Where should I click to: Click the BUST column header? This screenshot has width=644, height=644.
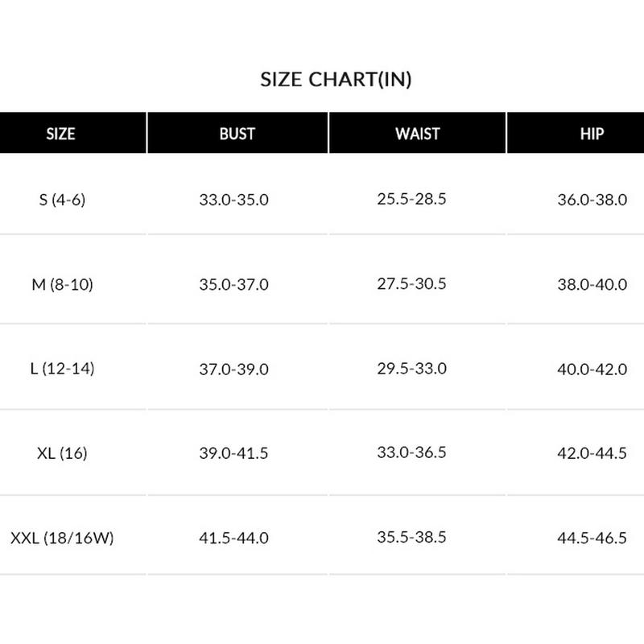(x=237, y=134)
